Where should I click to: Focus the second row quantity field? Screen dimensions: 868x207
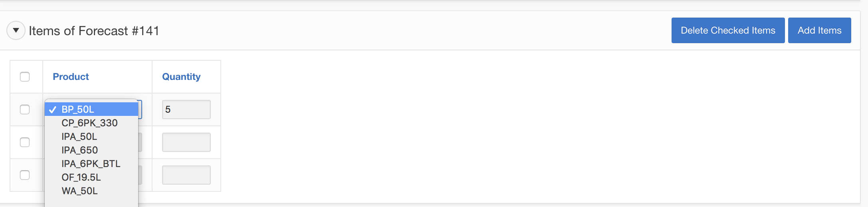[186, 142]
